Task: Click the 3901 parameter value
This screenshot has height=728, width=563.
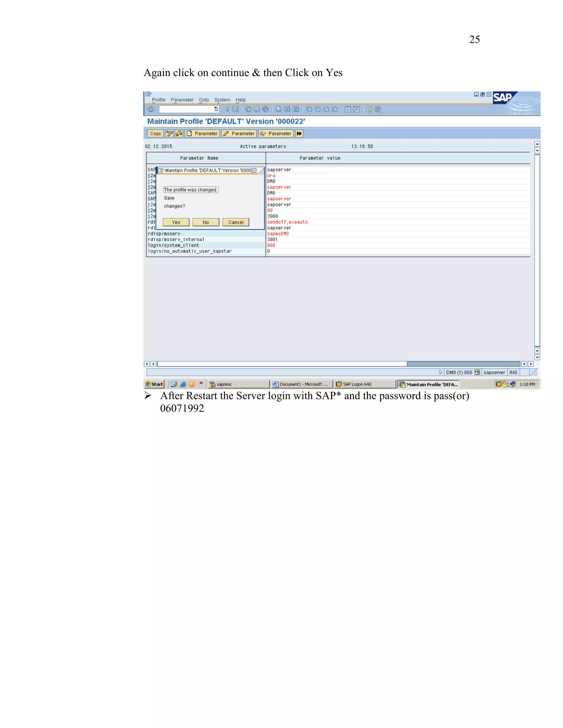Action: 272,239
